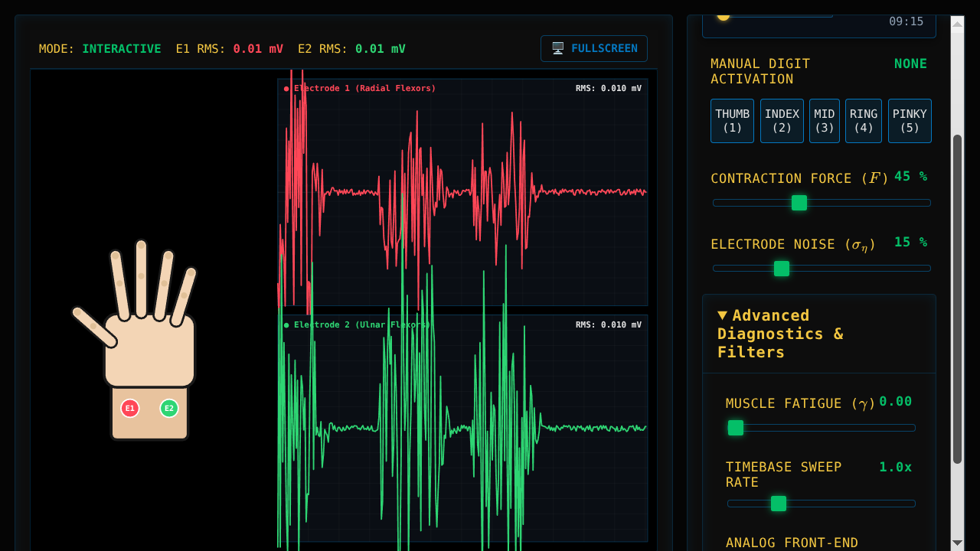Activate the MID (3) digit button
Image resolution: width=980 pixels, height=551 pixels.
click(x=825, y=121)
